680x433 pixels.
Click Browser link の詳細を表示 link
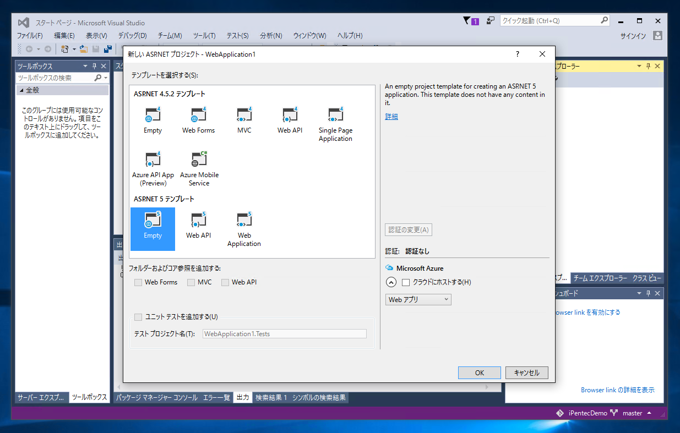pyautogui.click(x=618, y=390)
